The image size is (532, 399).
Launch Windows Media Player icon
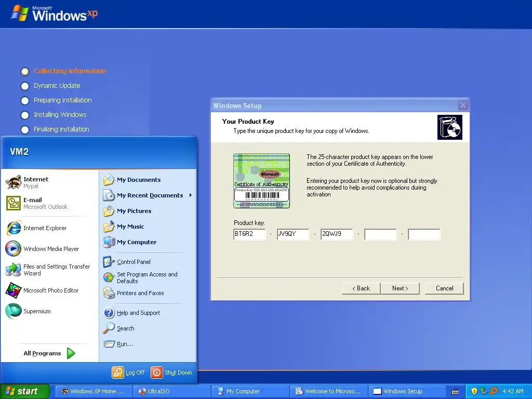13,249
